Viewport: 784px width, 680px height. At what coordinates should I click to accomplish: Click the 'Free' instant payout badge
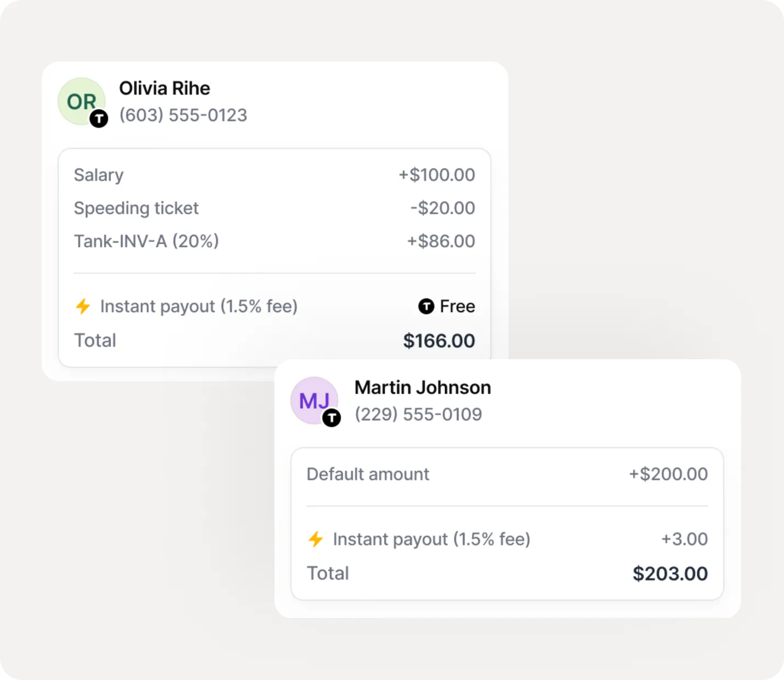[457, 306]
